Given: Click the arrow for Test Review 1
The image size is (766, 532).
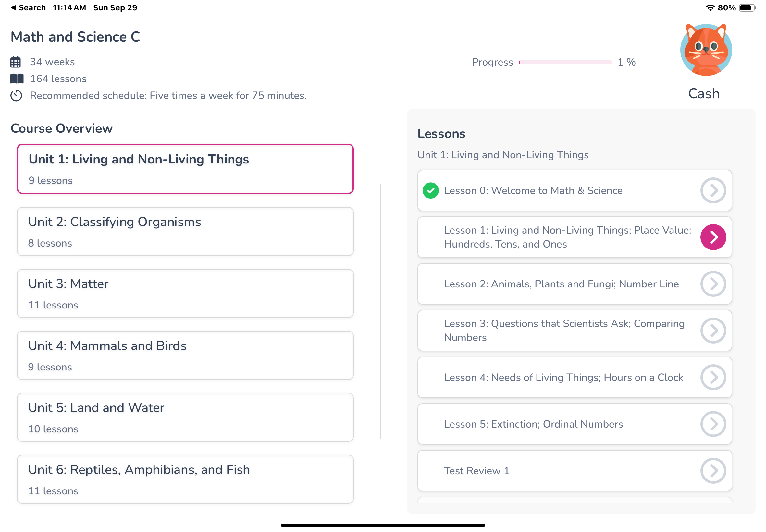Looking at the screenshot, I should [713, 471].
